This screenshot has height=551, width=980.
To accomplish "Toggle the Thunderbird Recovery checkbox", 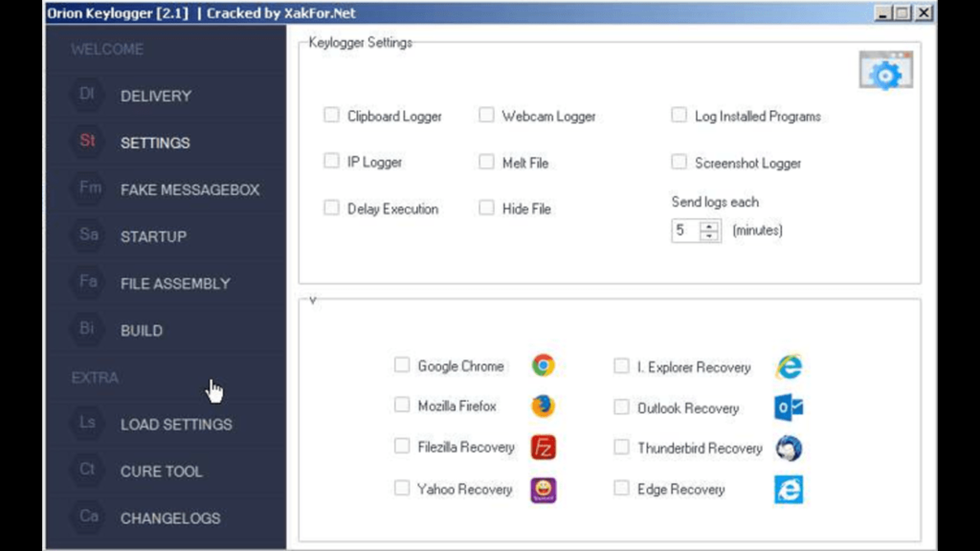I will click(621, 448).
